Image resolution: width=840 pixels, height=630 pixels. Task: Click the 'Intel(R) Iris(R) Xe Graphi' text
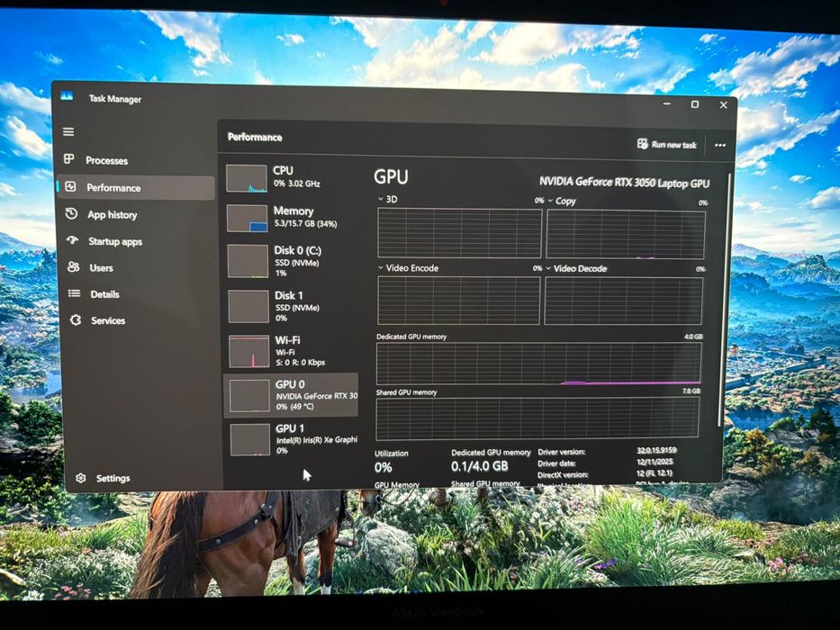(317, 440)
